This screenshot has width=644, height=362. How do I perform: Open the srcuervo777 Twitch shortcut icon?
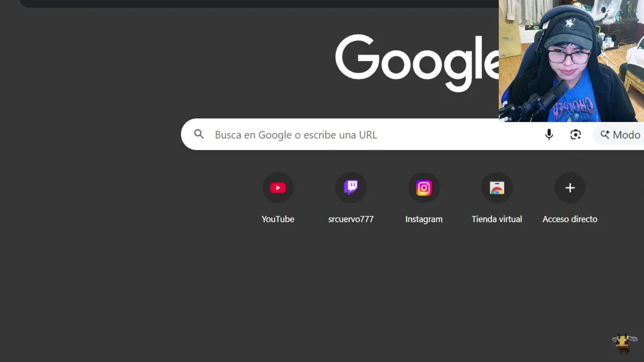pos(351,188)
